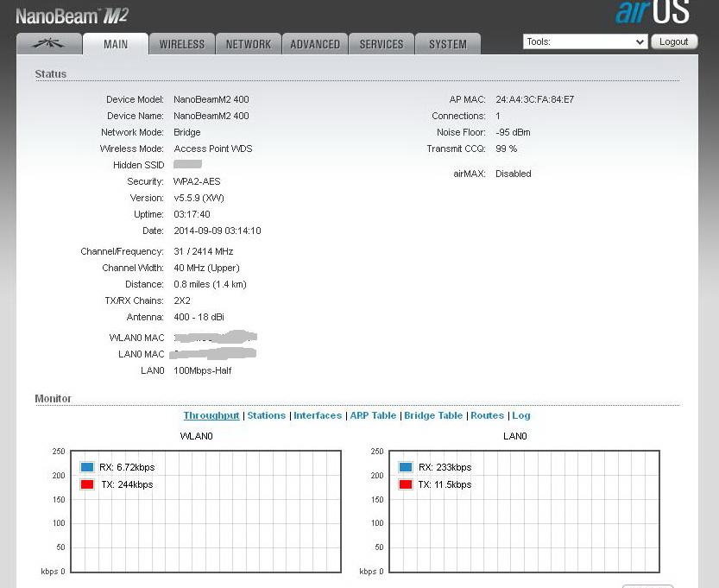719x588 pixels.
Task: Click the Channel/Frequency value 31 / 2414 MHz
Action: click(x=204, y=251)
